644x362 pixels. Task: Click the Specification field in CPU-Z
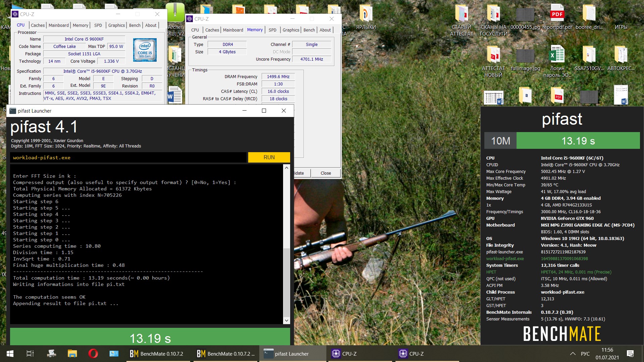(103, 71)
